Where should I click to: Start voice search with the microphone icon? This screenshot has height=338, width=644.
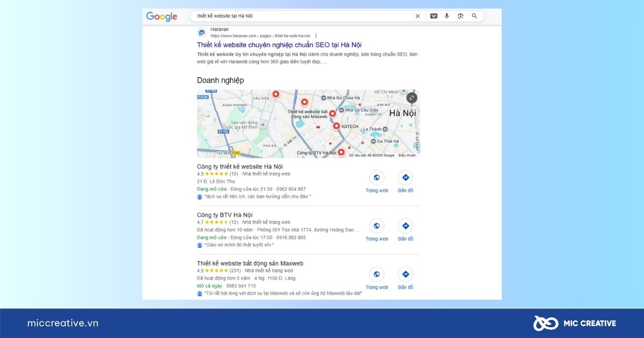click(447, 16)
